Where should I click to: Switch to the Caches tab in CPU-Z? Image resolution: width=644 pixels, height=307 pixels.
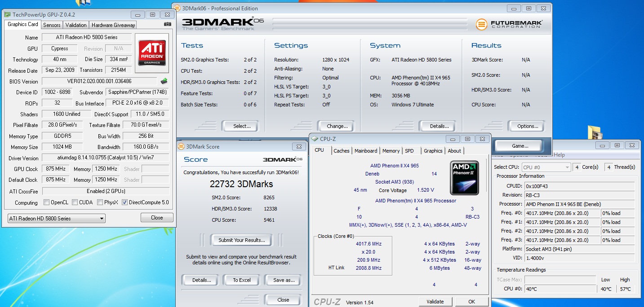coord(342,151)
